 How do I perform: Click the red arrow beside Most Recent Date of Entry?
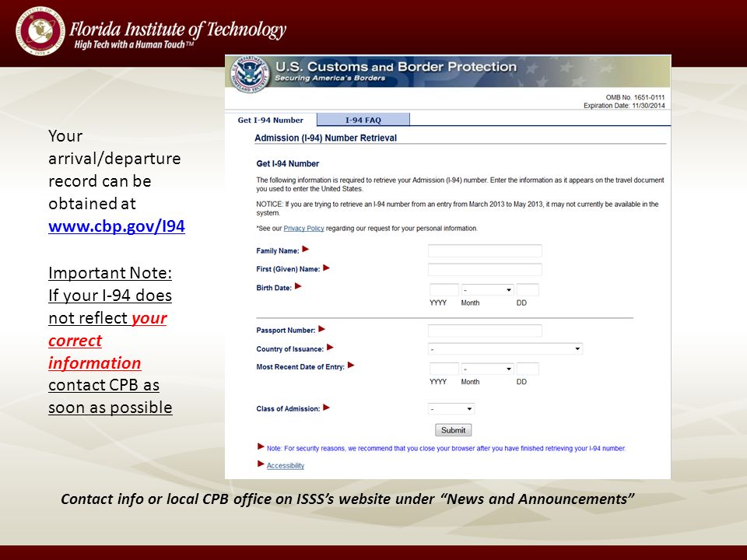pos(351,366)
